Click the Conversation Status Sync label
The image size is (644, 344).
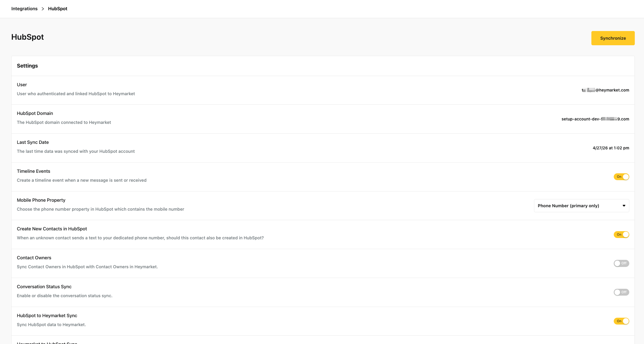44,287
